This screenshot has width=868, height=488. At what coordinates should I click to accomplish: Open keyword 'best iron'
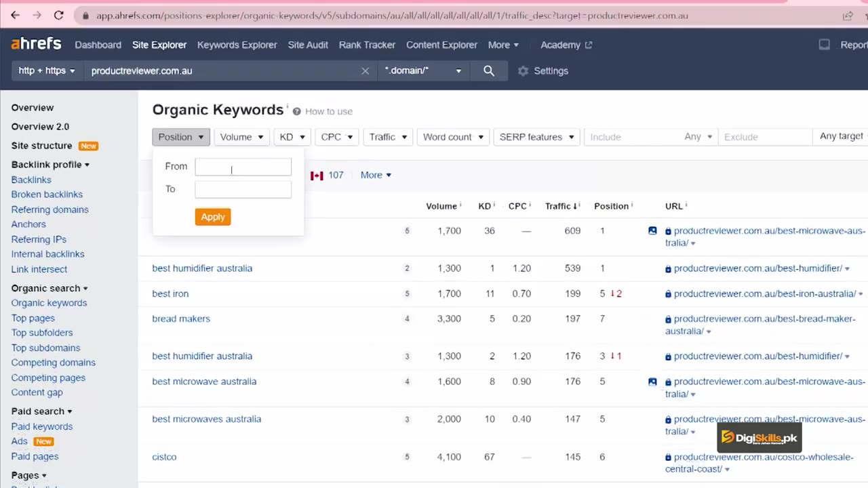pos(170,293)
